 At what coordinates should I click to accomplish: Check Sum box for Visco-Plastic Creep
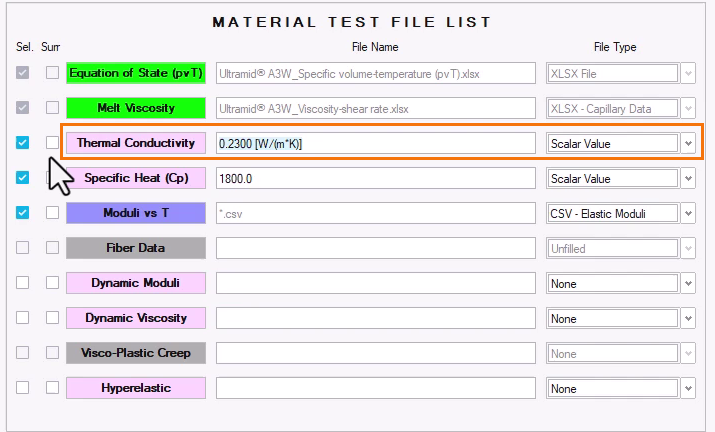[52, 353]
